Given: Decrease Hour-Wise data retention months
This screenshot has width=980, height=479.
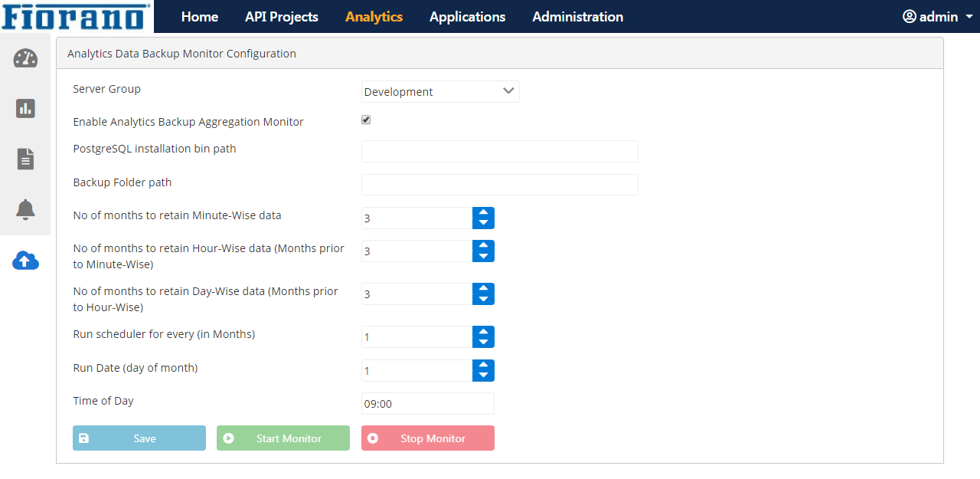Looking at the screenshot, I should [483, 256].
